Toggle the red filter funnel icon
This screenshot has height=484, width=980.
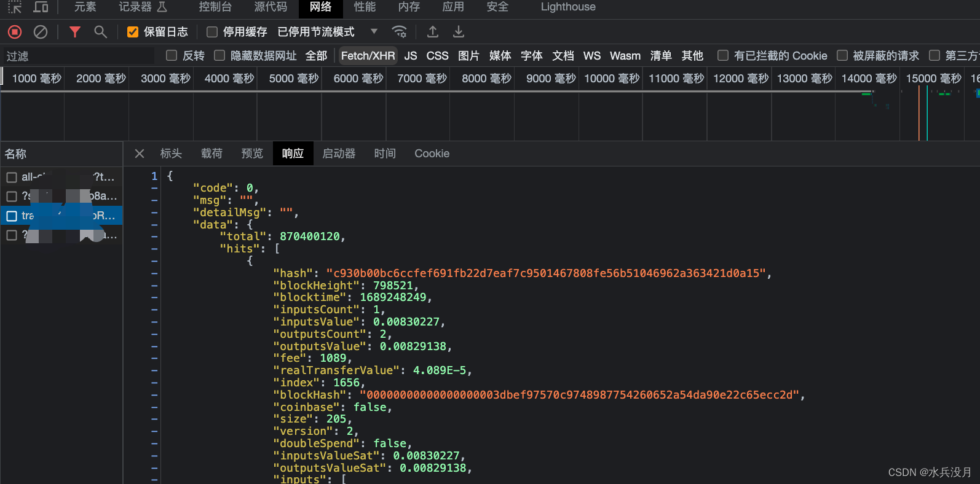click(75, 32)
